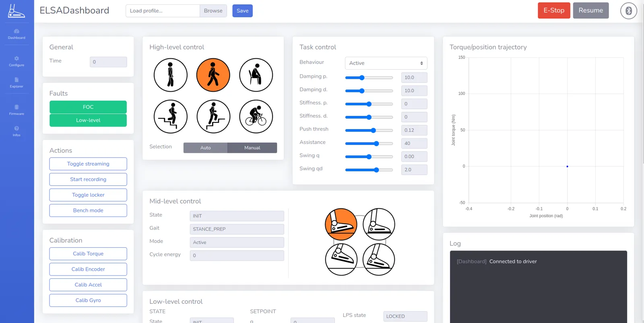Screen dimensions: 644x323
Task: Click the Low-level fault indicator
Action: pyautogui.click(x=88, y=120)
